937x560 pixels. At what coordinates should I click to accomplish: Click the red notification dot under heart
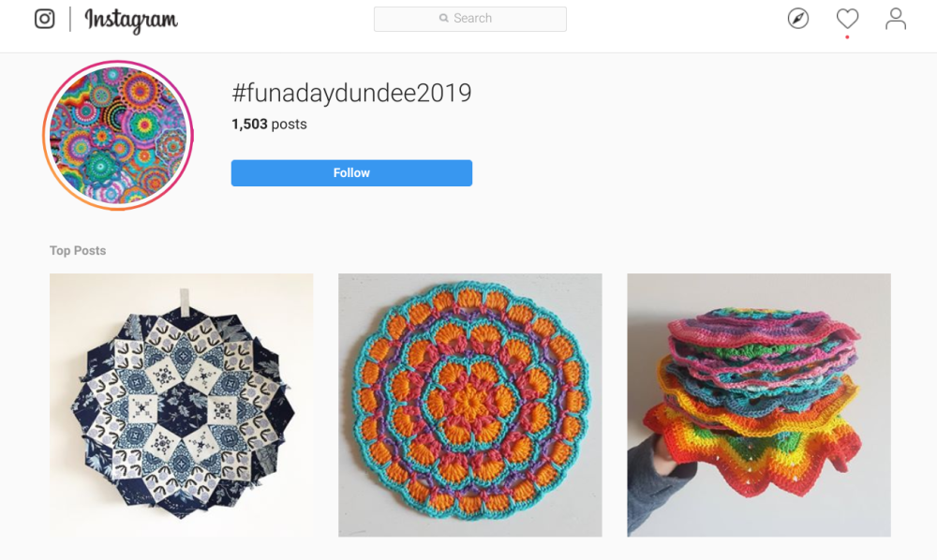point(847,37)
